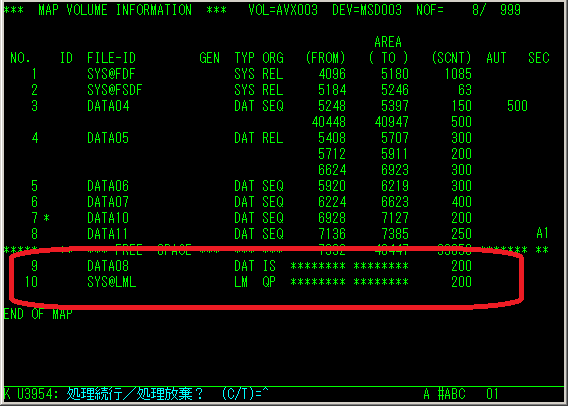Click the TYP column header
The image size is (568, 406).
244,58
